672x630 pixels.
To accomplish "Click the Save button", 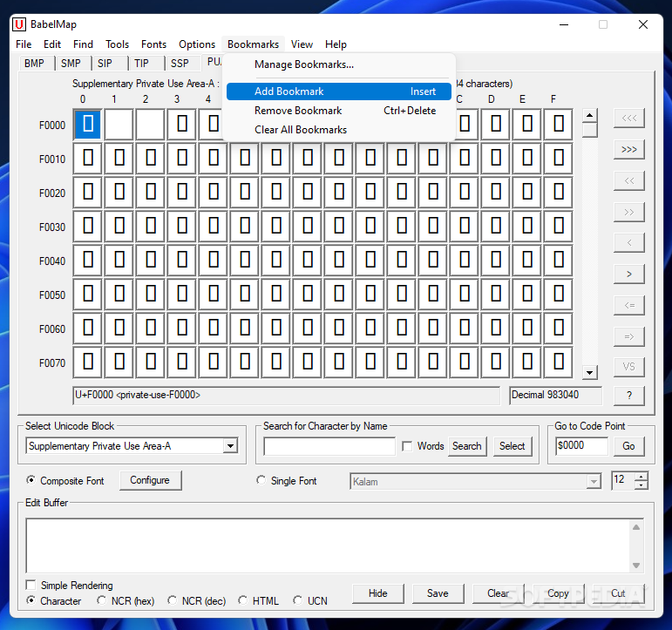I will tap(438, 593).
